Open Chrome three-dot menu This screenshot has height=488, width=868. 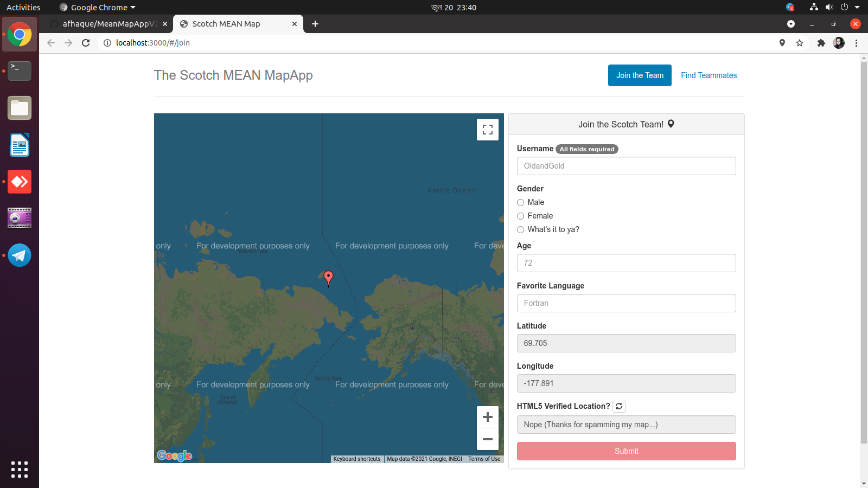[857, 43]
